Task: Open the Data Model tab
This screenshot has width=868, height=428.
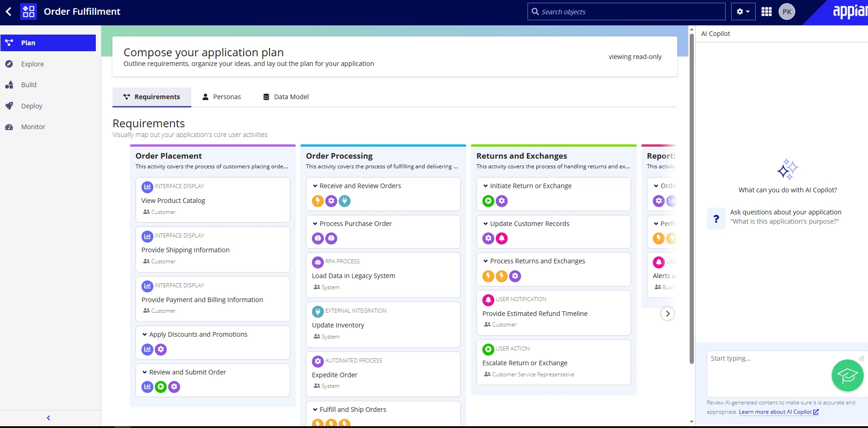Action: click(x=286, y=97)
